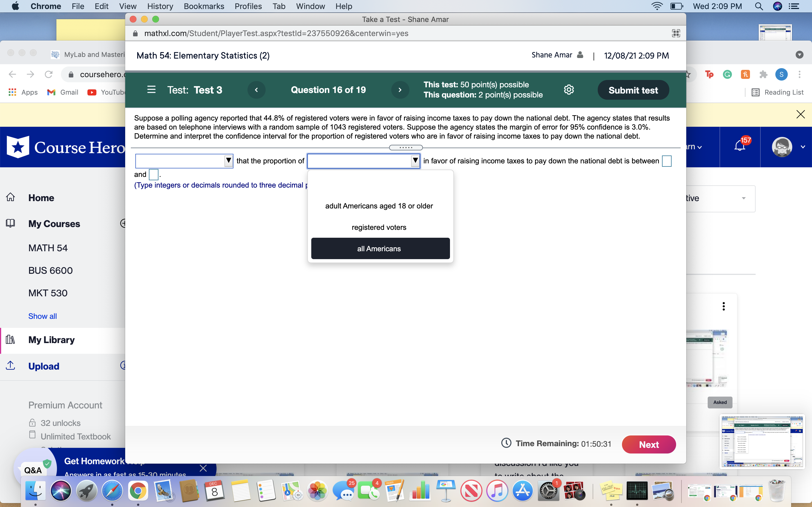The height and width of the screenshot is (507, 812).
Task: Select 'all Americans' from the dropdown options
Action: click(x=379, y=248)
